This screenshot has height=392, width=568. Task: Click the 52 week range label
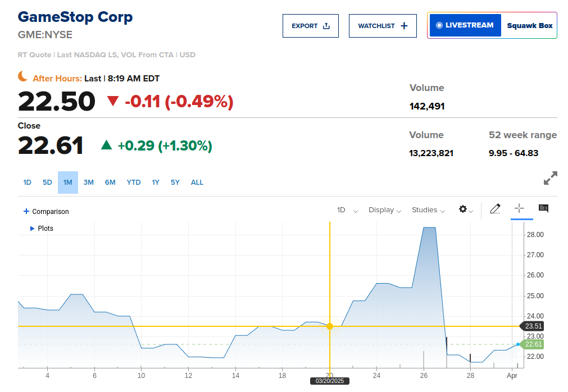522,135
